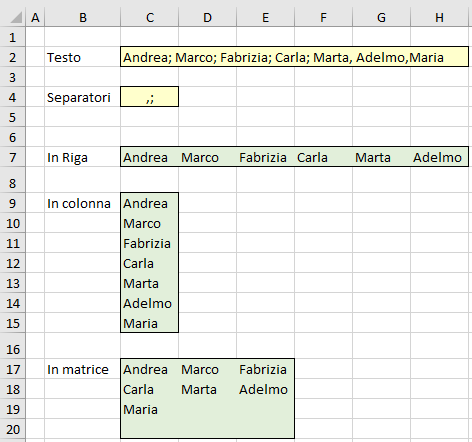The width and height of the screenshot is (472, 442).
Task: Click the select-all corner triangle
Action: coord(16,17)
